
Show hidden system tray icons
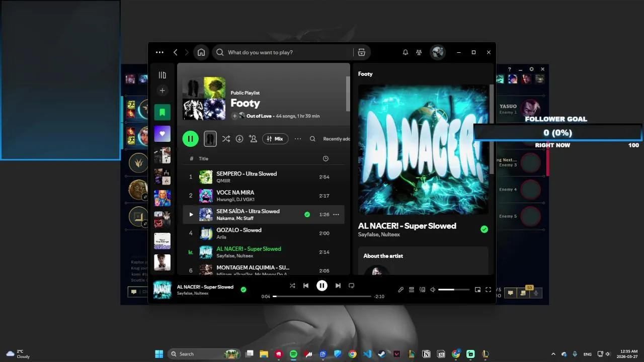(553, 354)
